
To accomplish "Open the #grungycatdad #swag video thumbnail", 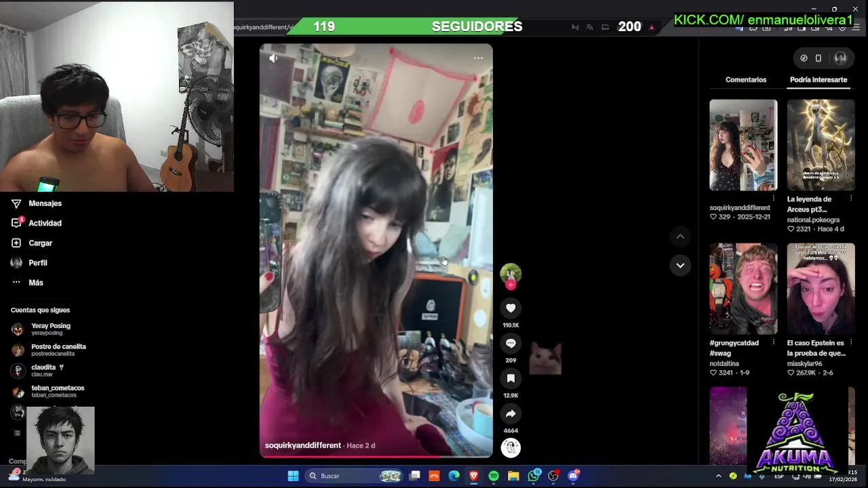I will click(x=743, y=289).
